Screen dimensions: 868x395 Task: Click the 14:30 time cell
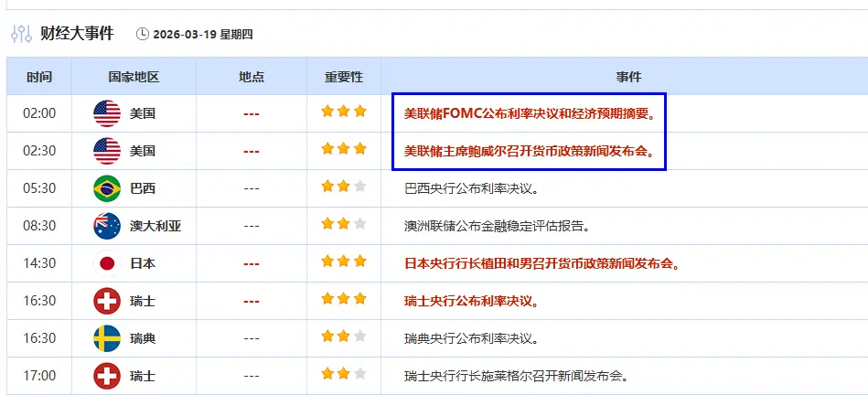[39, 263]
